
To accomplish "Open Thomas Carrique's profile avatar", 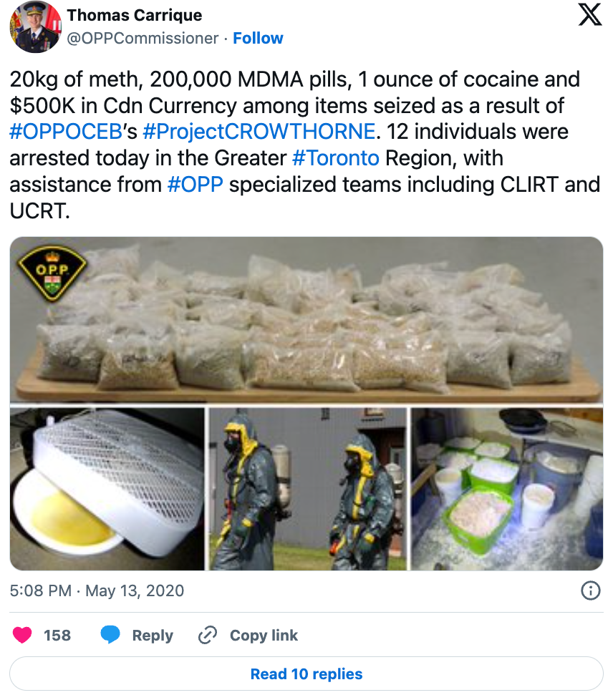I will coord(35,26).
